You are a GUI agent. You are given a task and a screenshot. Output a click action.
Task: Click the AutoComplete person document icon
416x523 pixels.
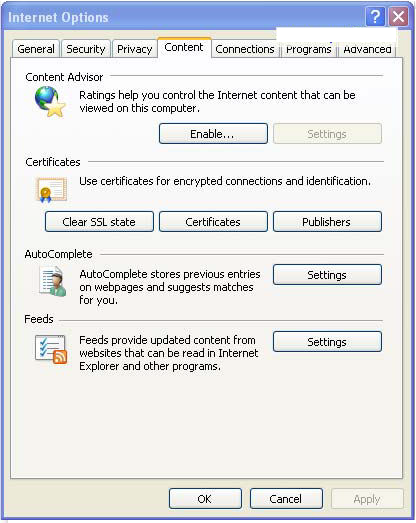point(52,281)
